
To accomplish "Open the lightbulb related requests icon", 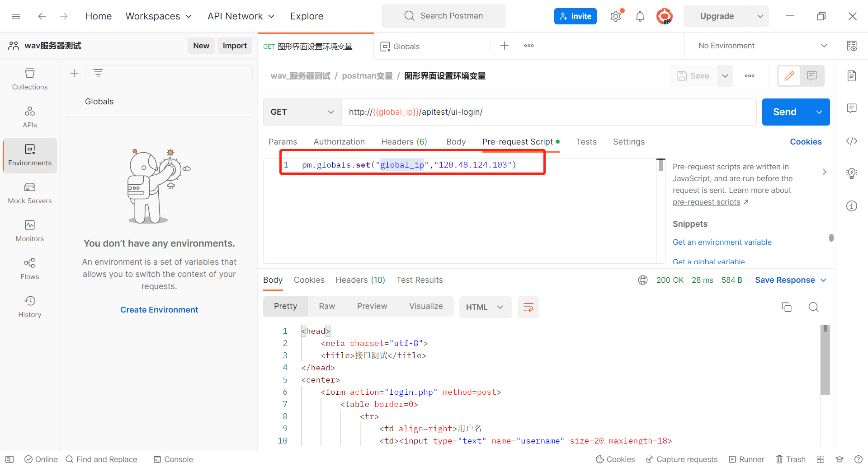I will click(x=852, y=173).
